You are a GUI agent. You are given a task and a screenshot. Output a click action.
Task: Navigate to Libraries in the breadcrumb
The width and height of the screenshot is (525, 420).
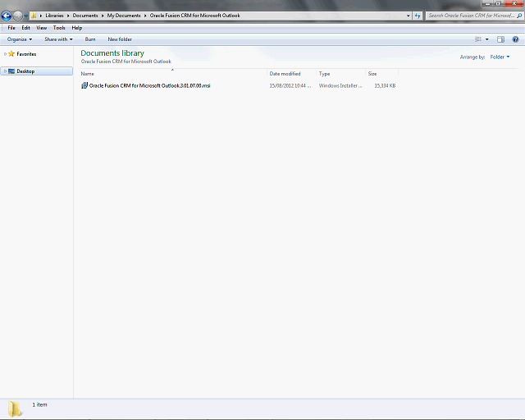[54, 16]
